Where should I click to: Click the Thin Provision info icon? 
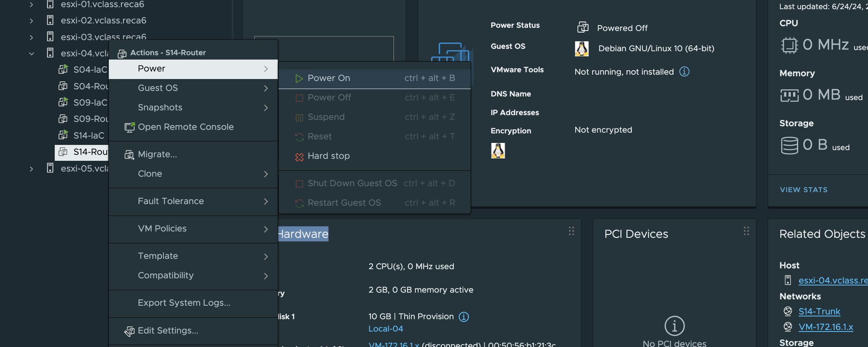click(x=464, y=317)
